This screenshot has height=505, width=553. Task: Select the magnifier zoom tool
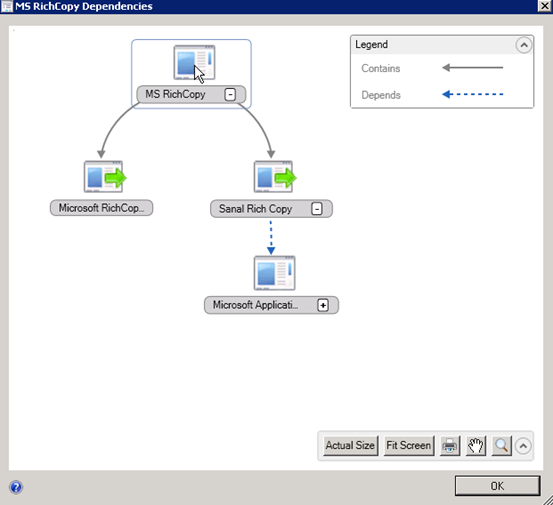point(501,446)
